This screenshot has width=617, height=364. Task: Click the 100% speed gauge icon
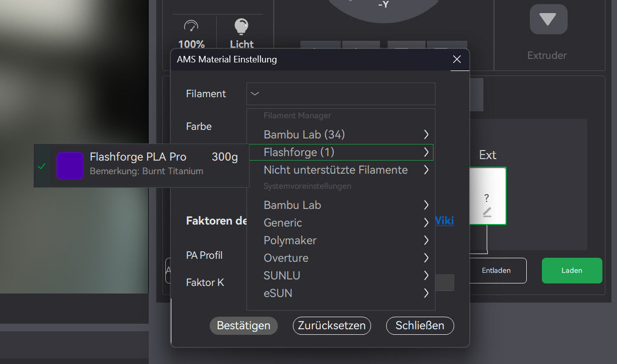192,26
